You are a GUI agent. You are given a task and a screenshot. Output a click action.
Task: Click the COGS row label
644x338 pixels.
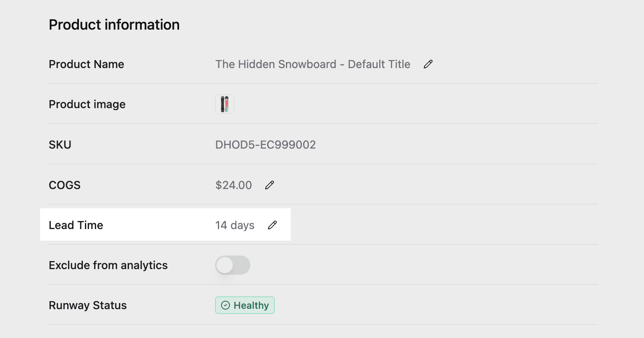(x=64, y=185)
